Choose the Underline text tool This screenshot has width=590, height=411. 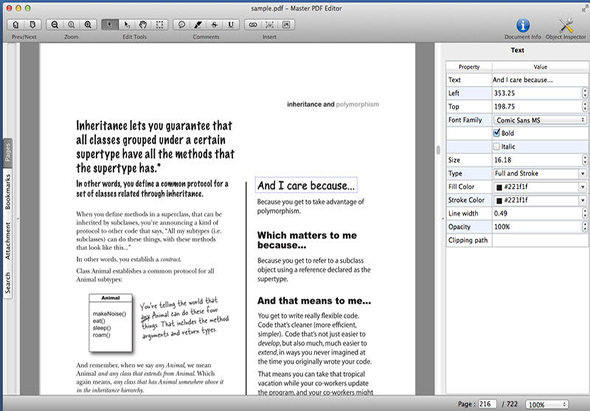pos(231,25)
